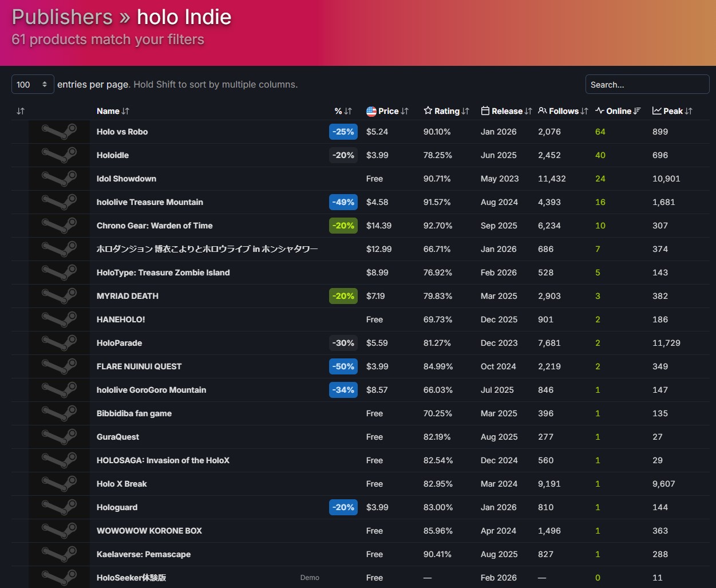716x588 pixels.
Task: Open Holoidle game link
Action: click(x=113, y=155)
